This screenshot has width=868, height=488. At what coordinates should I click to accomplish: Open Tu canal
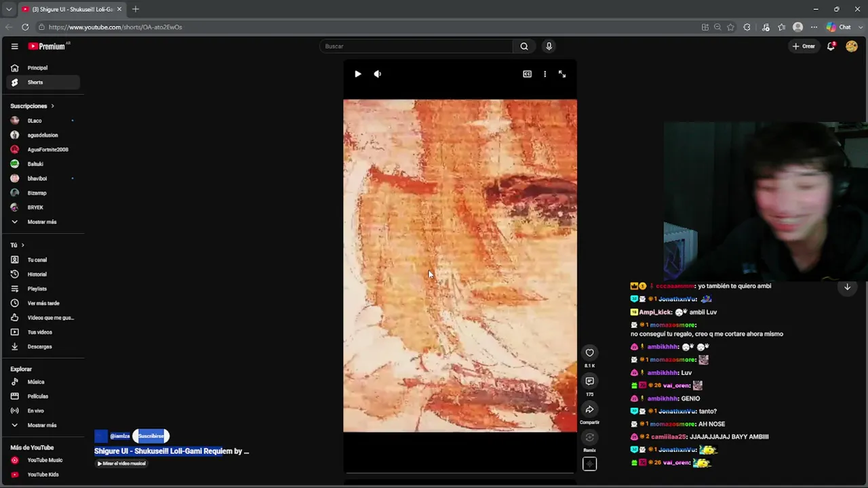pyautogui.click(x=43, y=260)
